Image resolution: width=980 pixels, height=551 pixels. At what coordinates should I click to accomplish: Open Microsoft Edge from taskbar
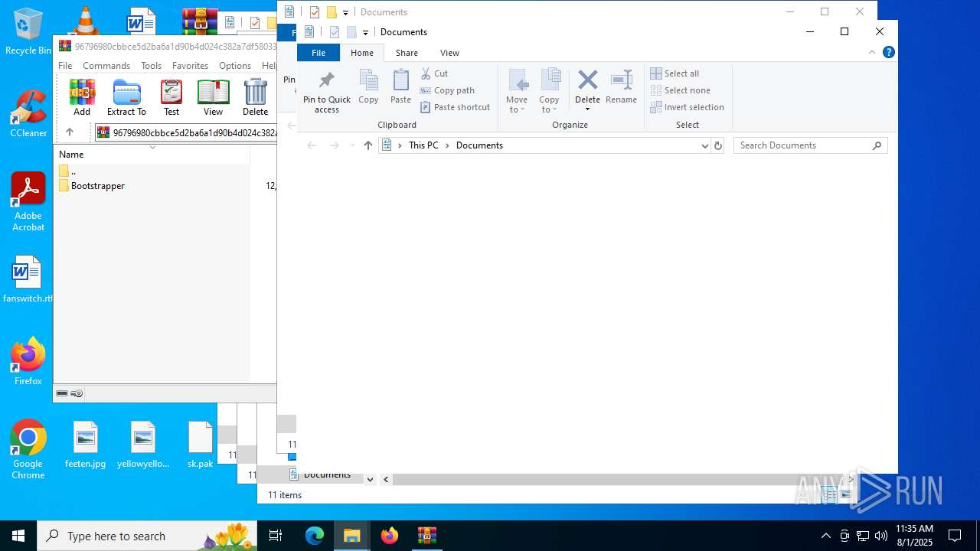[315, 536]
